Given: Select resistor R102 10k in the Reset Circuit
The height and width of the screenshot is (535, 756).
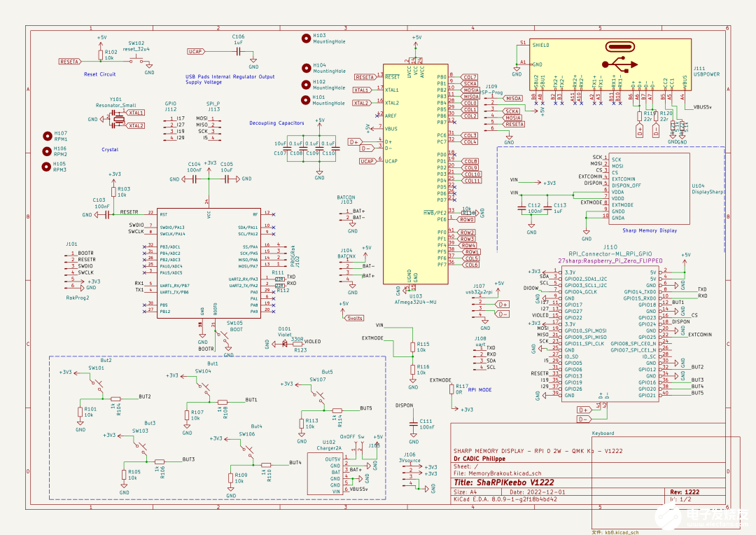Looking at the screenshot, I should (x=101, y=55).
